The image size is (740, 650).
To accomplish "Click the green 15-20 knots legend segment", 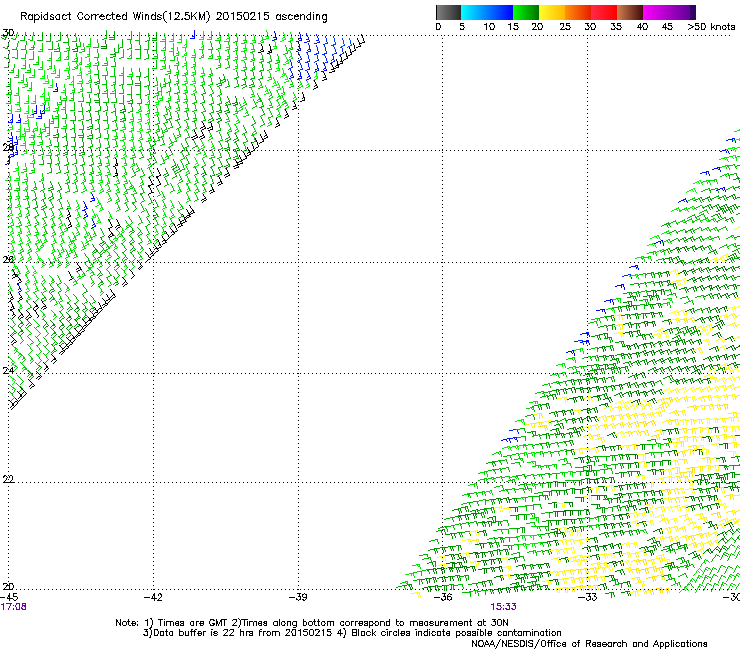I will click(x=526, y=12).
